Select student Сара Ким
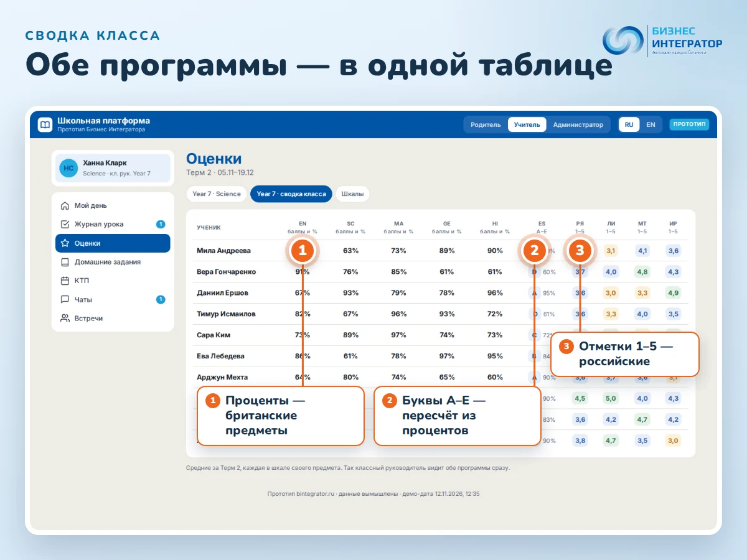Screen dimensions: 747x560 (x=214, y=335)
